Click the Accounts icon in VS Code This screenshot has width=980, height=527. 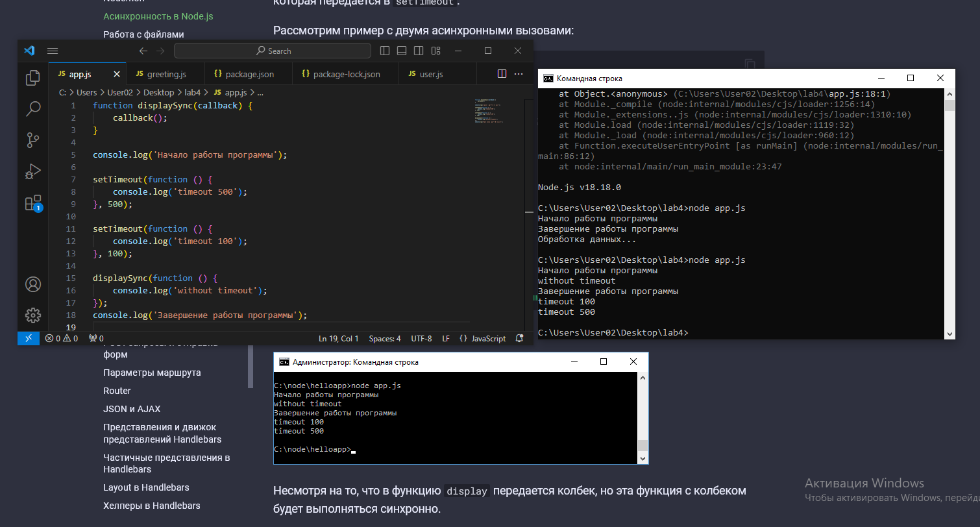pos(32,284)
